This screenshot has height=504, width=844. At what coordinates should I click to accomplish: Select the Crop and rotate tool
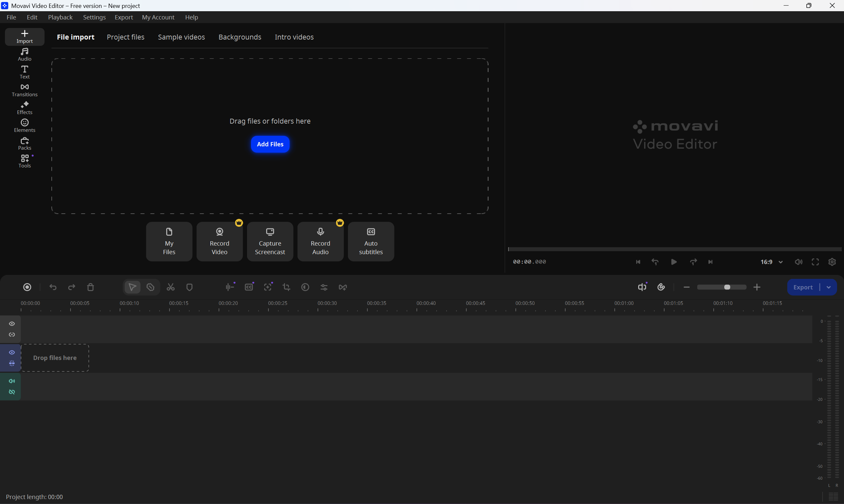coord(286,287)
